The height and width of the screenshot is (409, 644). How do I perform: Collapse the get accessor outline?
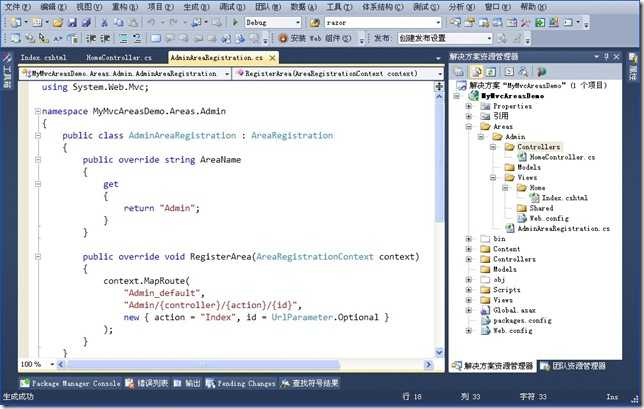[x=38, y=184]
